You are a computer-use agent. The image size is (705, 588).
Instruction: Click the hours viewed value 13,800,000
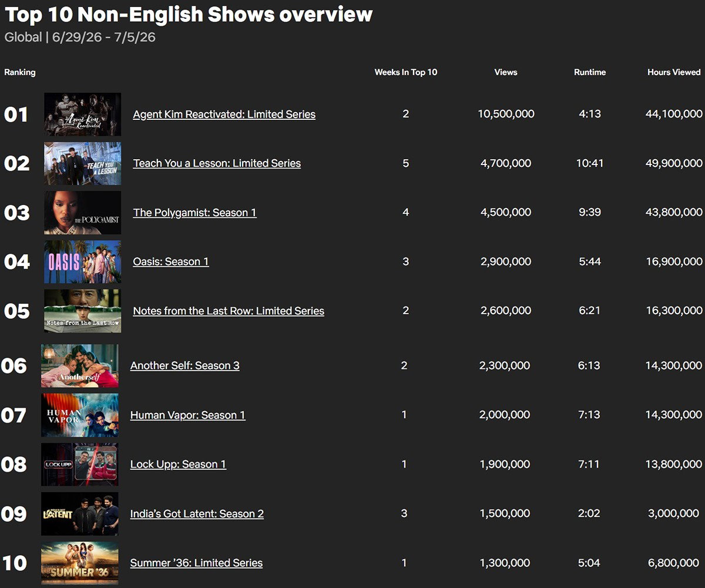[x=674, y=464]
